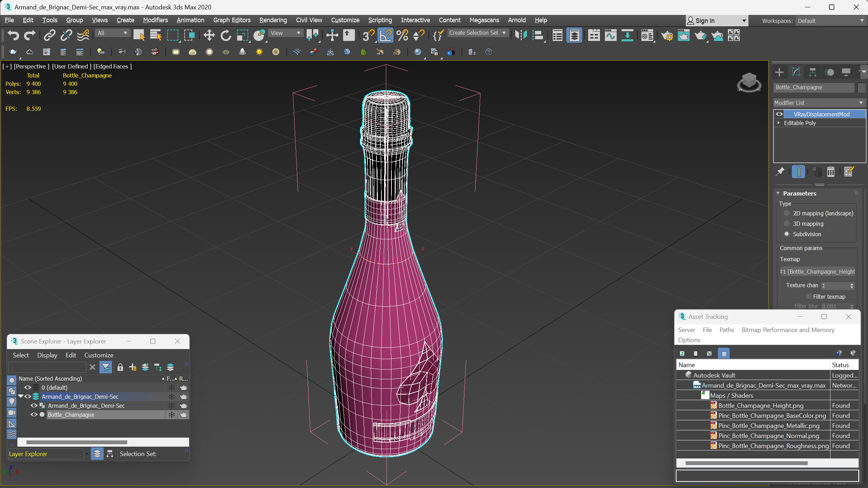Click Configure Modifier Sets icon
This screenshot has width=868, height=488.
[849, 172]
